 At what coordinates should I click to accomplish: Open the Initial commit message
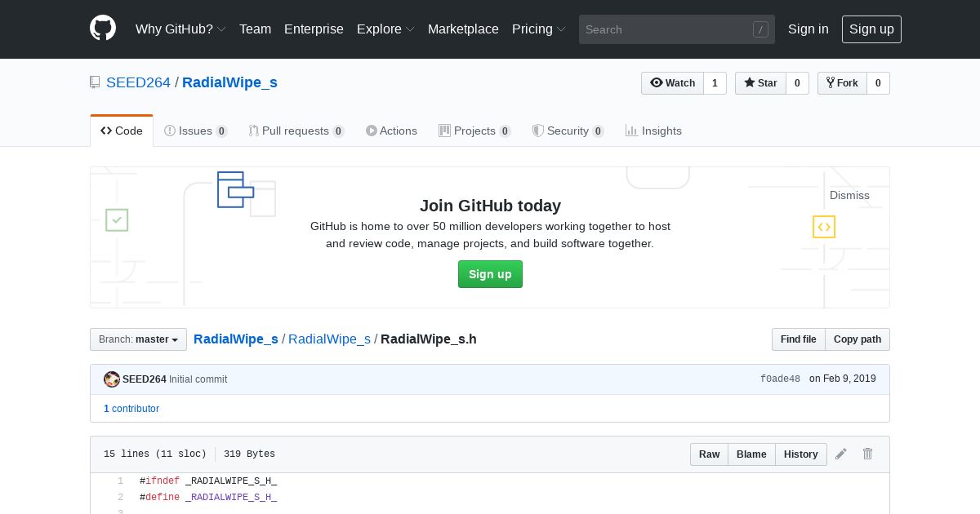tap(198, 379)
